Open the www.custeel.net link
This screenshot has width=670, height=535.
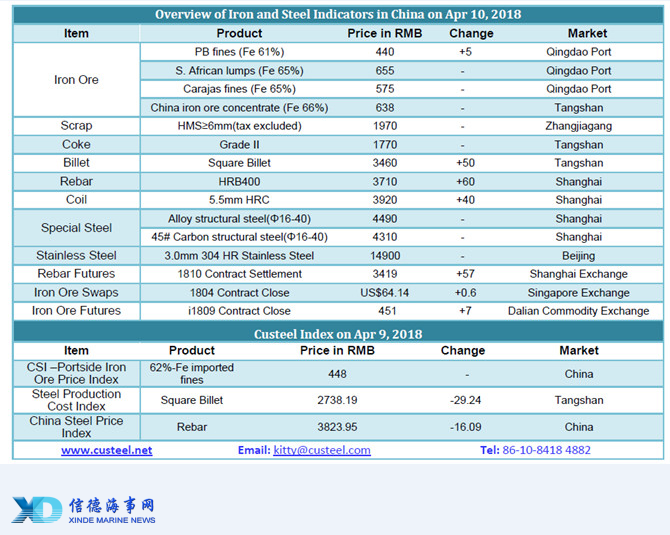click(x=106, y=450)
